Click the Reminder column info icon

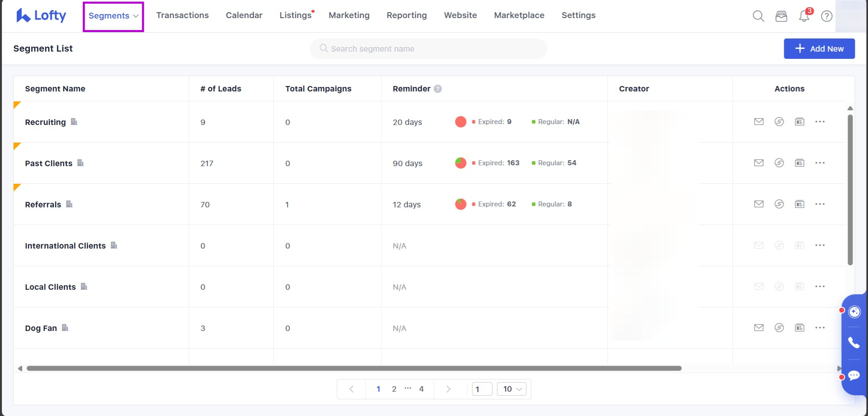pyautogui.click(x=438, y=89)
